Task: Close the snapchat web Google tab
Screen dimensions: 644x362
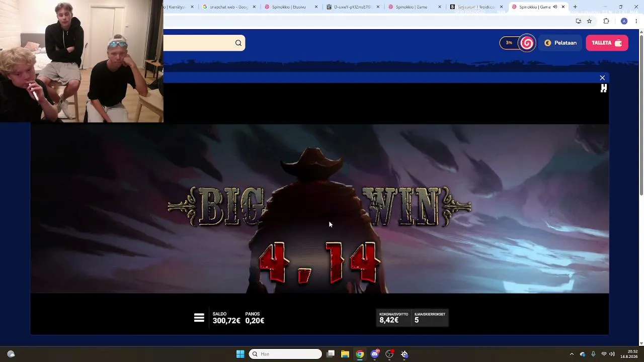Action: (254, 7)
